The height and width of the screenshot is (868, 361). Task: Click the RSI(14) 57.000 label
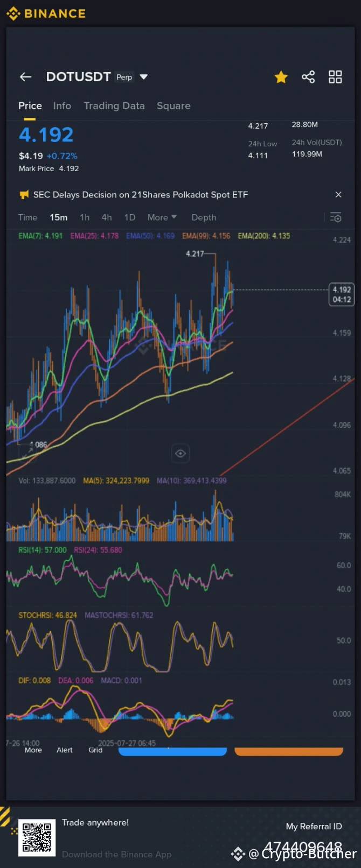point(43,550)
